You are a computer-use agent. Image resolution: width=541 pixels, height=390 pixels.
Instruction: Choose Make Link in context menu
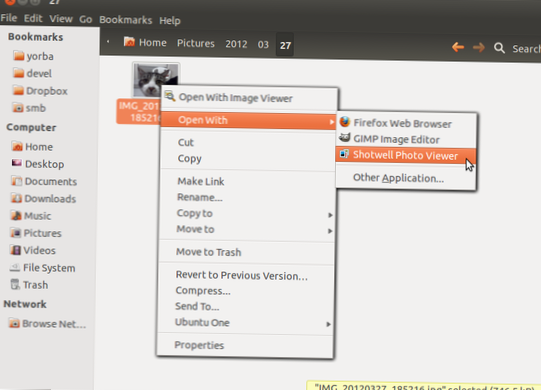tap(247, 182)
